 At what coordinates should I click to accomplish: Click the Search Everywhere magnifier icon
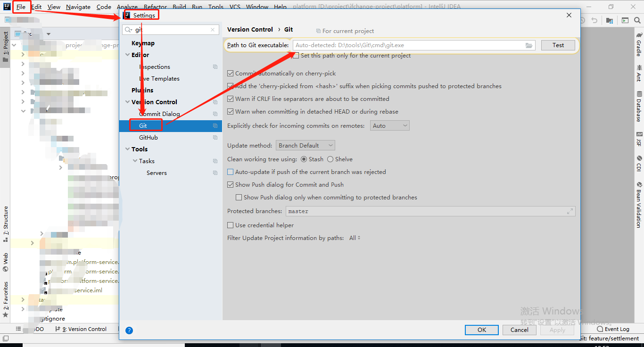(637, 20)
